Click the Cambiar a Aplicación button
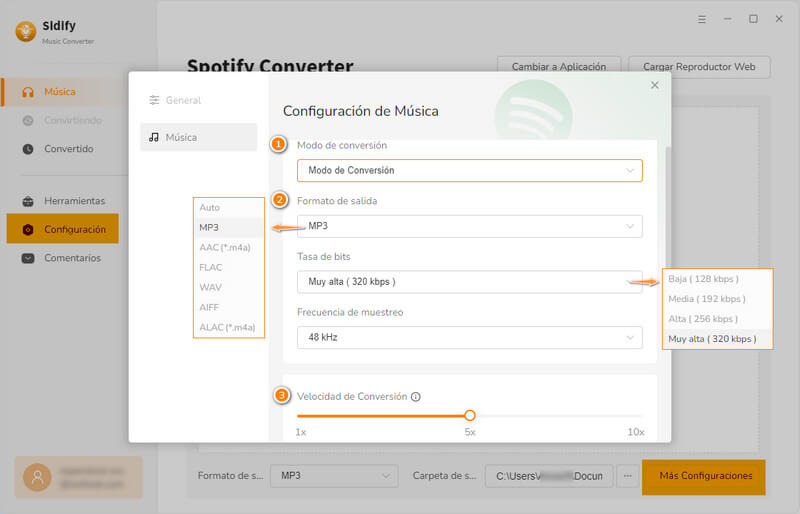Image resolution: width=800 pixels, height=514 pixels. [x=559, y=67]
